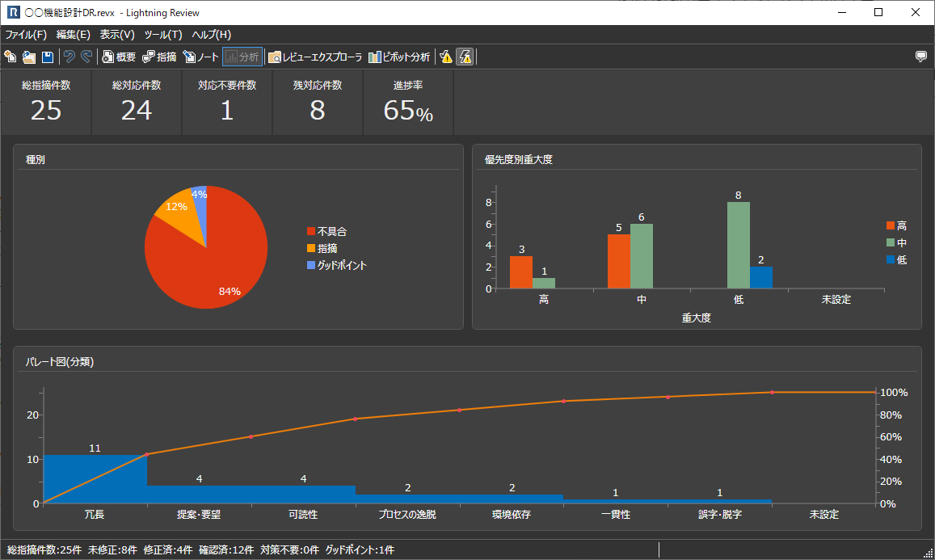
Task: Click the green bar labeled 6 under 中
Action: click(x=642, y=256)
